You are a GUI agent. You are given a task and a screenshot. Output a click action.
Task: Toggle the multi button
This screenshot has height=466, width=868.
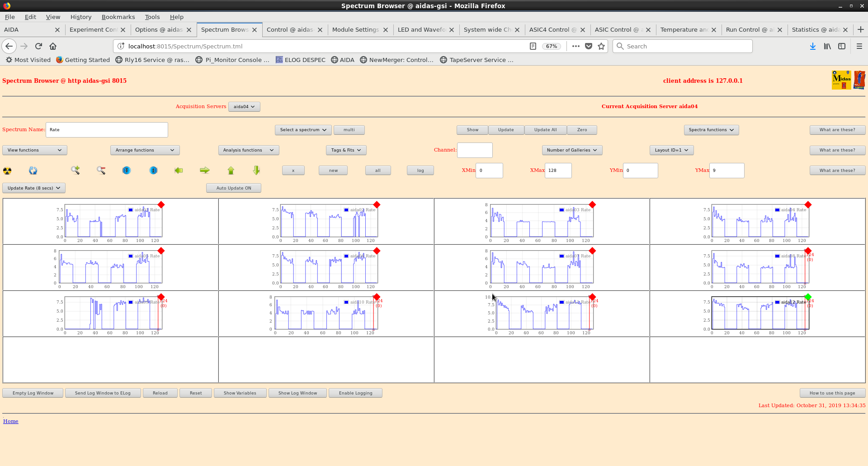(x=349, y=130)
